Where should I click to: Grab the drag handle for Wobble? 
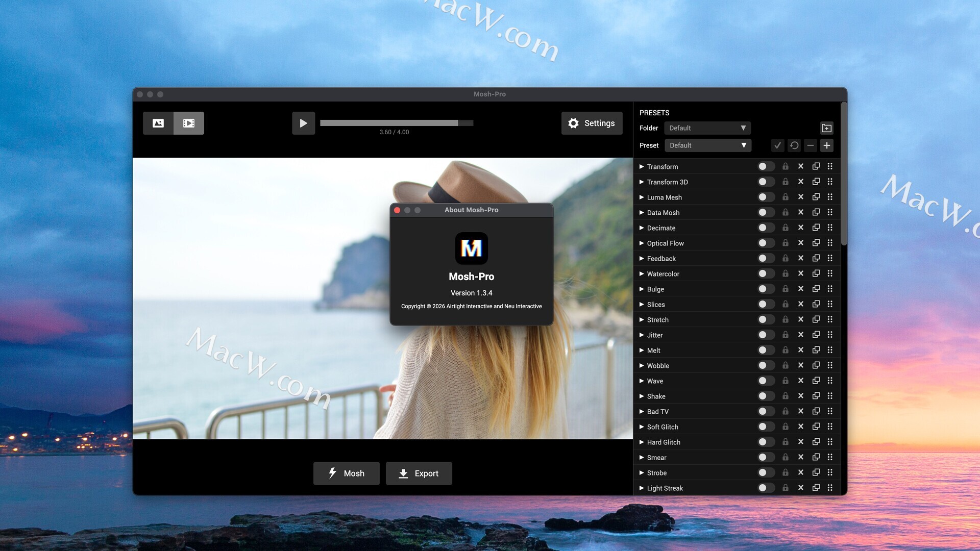830,365
